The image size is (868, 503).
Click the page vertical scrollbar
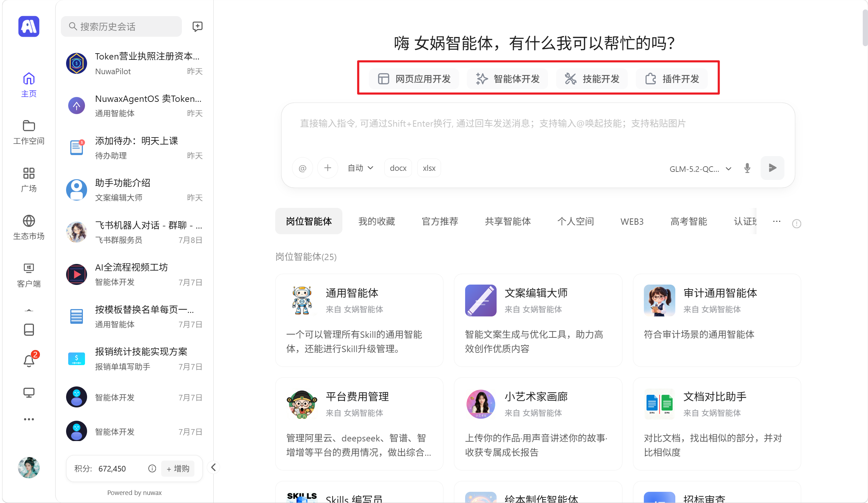coord(865,28)
